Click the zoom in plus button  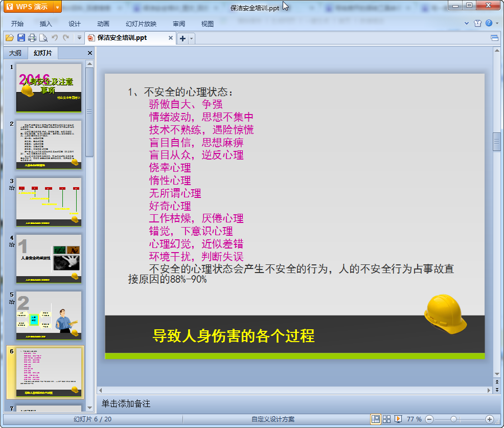click(x=489, y=419)
